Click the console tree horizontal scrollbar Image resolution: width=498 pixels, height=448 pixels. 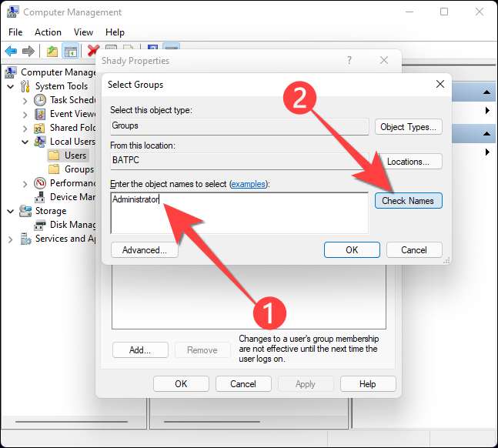click(72, 422)
